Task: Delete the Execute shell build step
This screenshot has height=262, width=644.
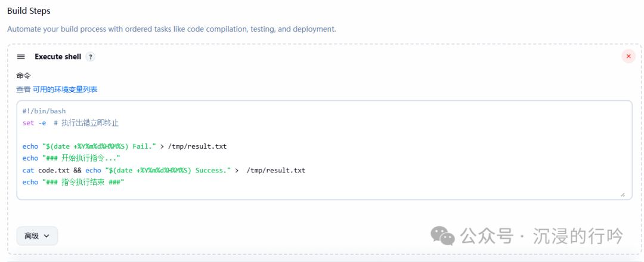Action: pyautogui.click(x=628, y=56)
